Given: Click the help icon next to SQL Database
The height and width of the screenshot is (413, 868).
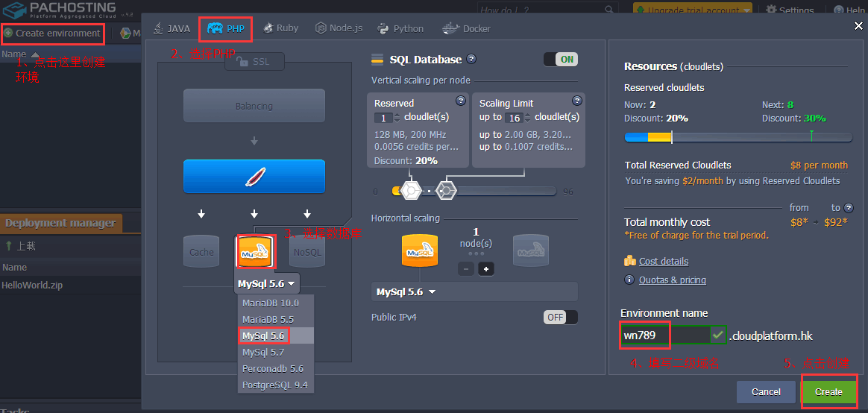Looking at the screenshot, I should pyautogui.click(x=471, y=60).
